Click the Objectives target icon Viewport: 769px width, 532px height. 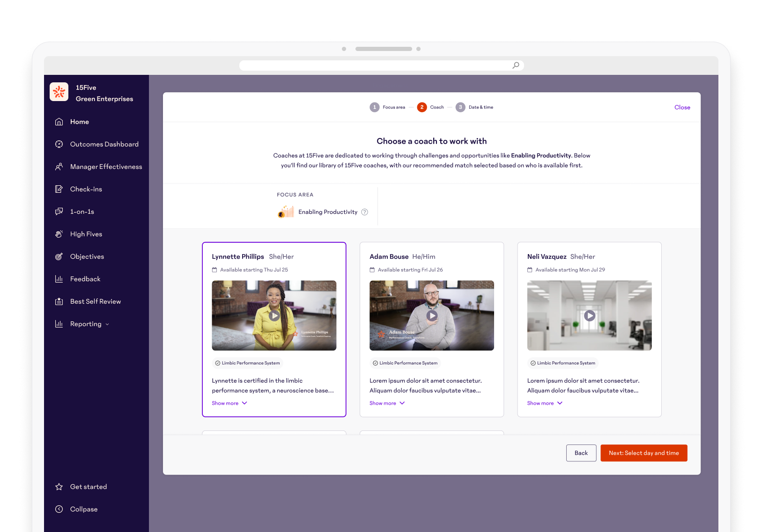[x=59, y=256]
